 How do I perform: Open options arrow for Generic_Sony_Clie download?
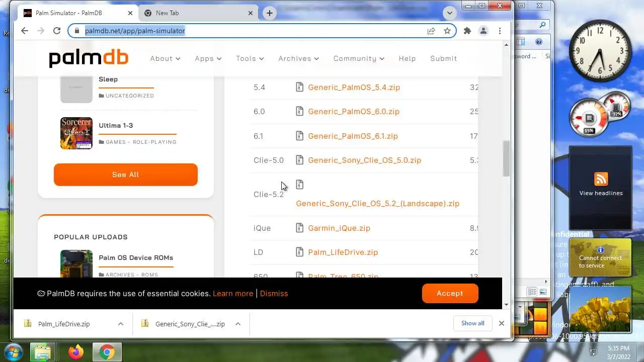[x=238, y=324]
